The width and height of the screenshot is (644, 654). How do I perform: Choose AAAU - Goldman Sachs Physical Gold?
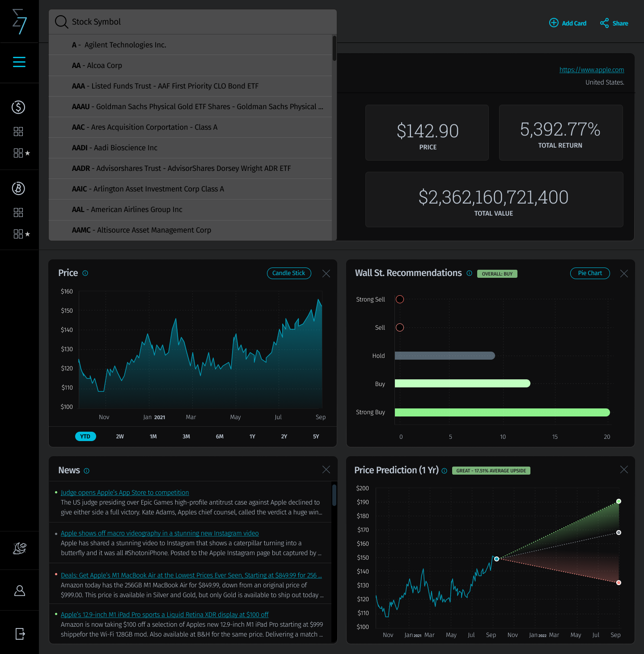click(190, 106)
